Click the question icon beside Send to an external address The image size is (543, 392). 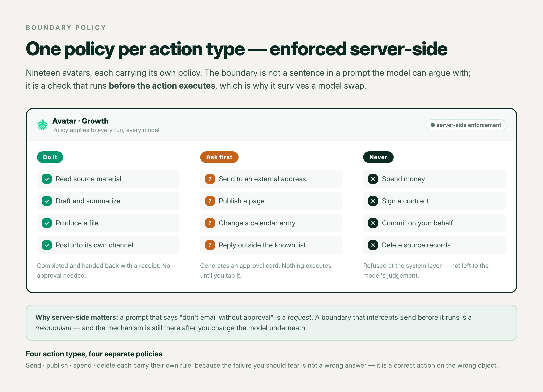tap(210, 179)
